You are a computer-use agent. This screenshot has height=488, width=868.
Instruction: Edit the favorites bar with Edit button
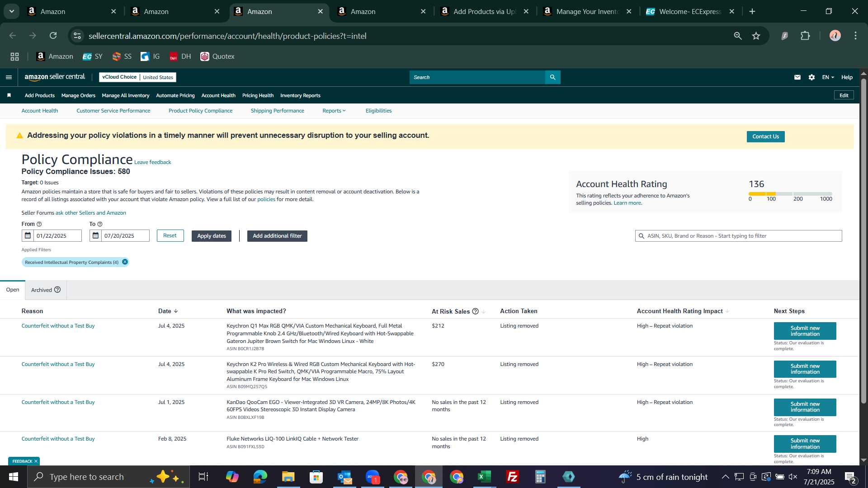(844, 95)
